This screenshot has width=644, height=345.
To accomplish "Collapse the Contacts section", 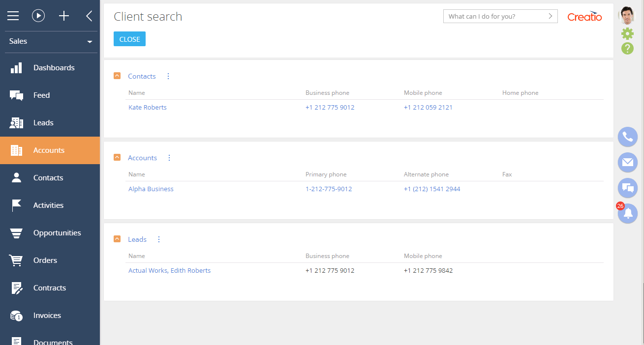I will (117, 76).
